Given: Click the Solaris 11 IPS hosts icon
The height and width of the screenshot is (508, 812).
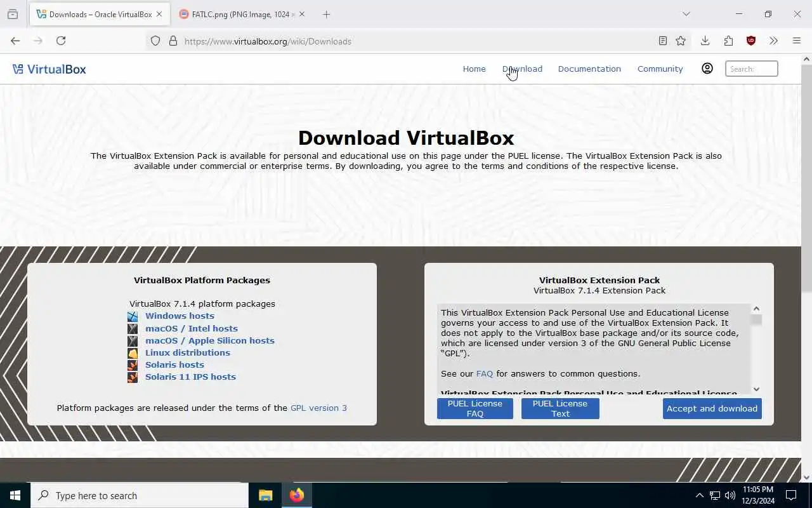Looking at the screenshot, I should pos(133,377).
